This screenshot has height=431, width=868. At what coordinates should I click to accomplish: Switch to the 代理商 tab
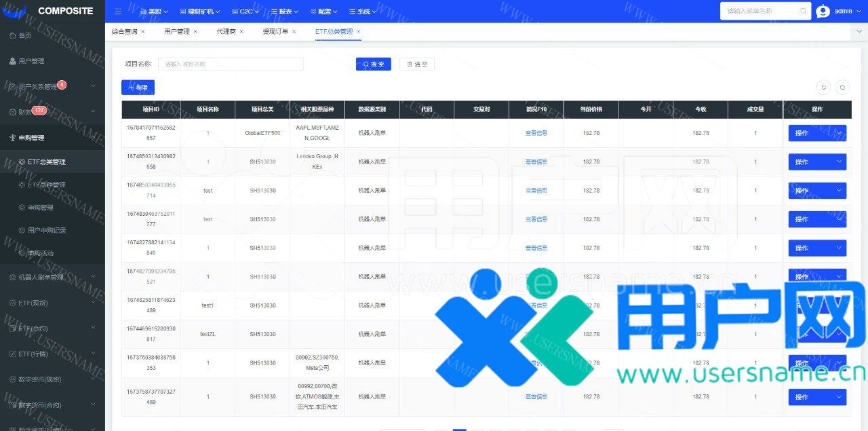226,32
